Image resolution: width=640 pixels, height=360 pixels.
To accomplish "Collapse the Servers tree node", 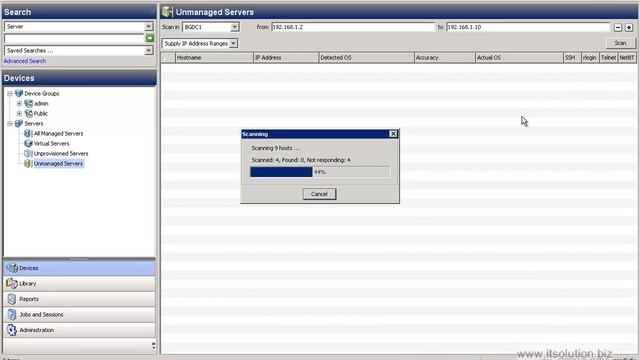I will pos(9,123).
